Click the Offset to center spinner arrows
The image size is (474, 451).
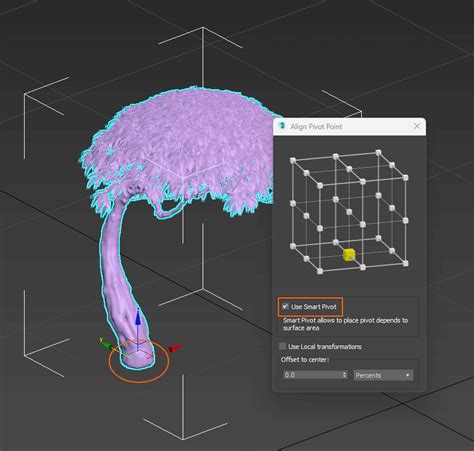(x=345, y=375)
